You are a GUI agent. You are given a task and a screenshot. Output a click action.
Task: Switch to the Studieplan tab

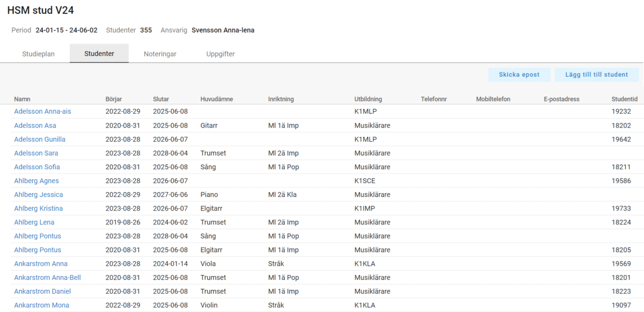38,54
